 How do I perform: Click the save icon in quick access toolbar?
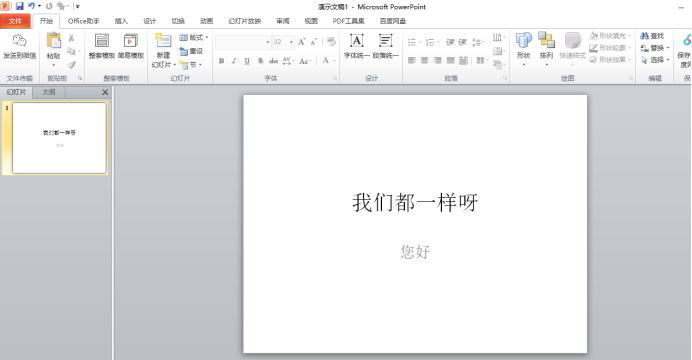[x=19, y=6]
